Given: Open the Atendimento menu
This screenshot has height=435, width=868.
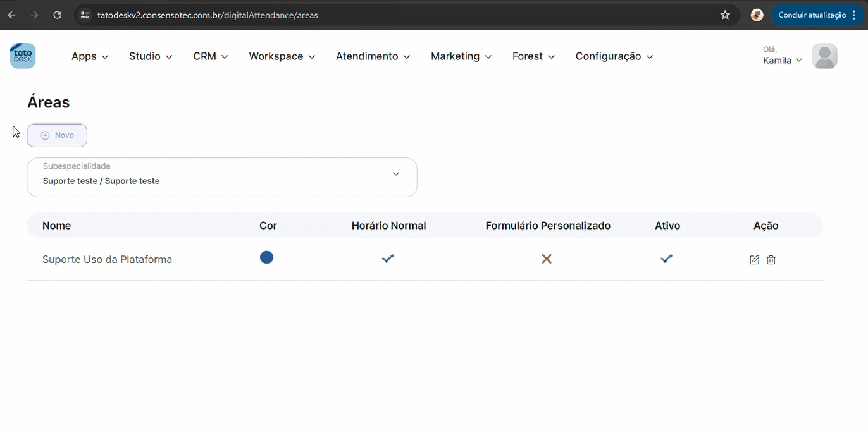Looking at the screenshot, I should tap(373, 56).
